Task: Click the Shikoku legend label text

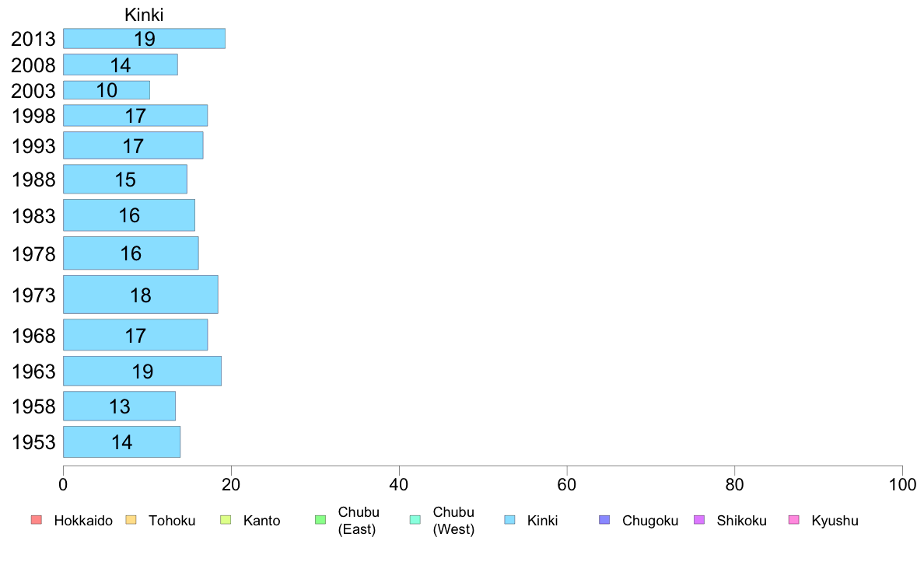Action: point(741,521)
